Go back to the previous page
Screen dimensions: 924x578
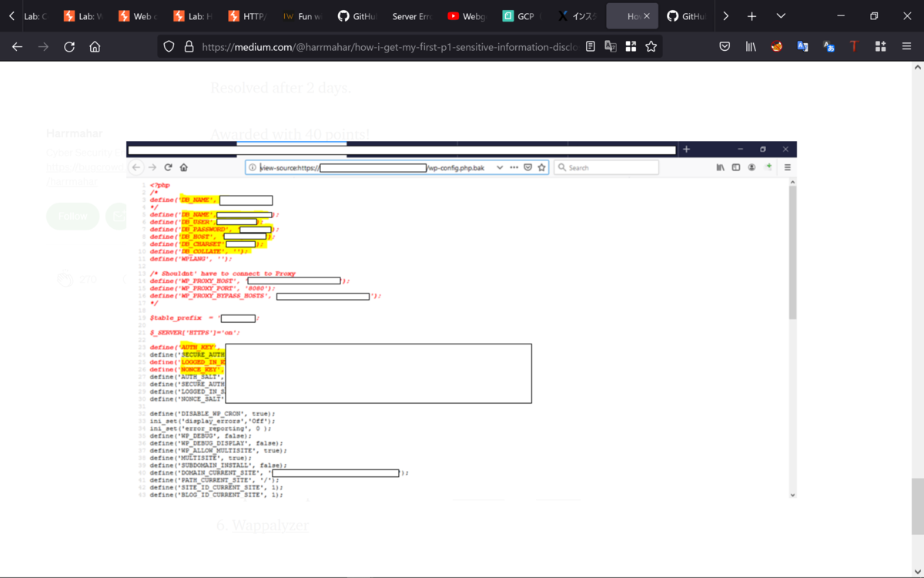coord(17,47)
